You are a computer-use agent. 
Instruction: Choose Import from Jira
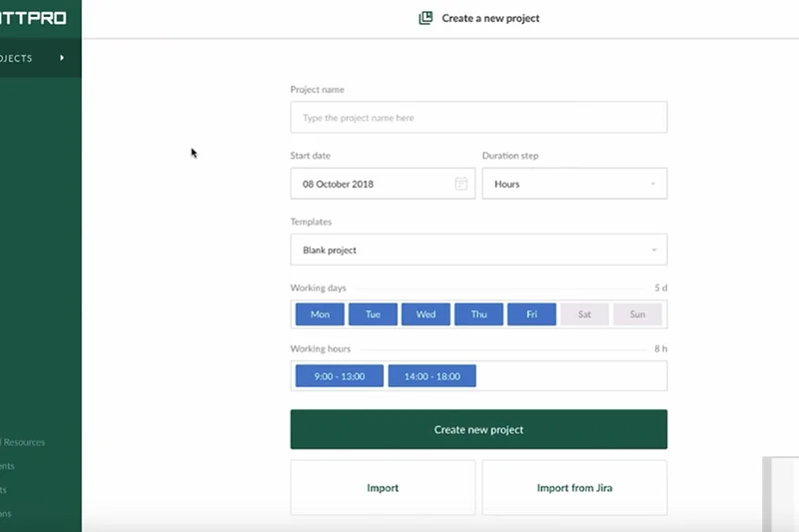[574, 488]
